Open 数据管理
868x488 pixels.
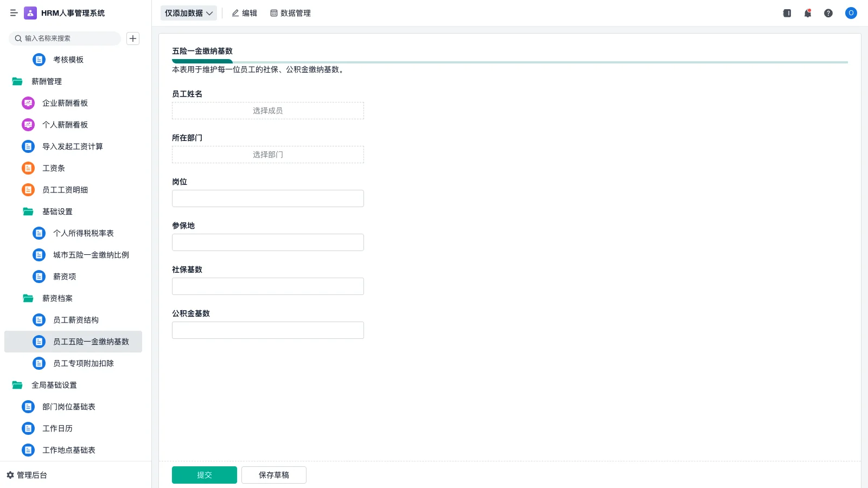point(290,13)
